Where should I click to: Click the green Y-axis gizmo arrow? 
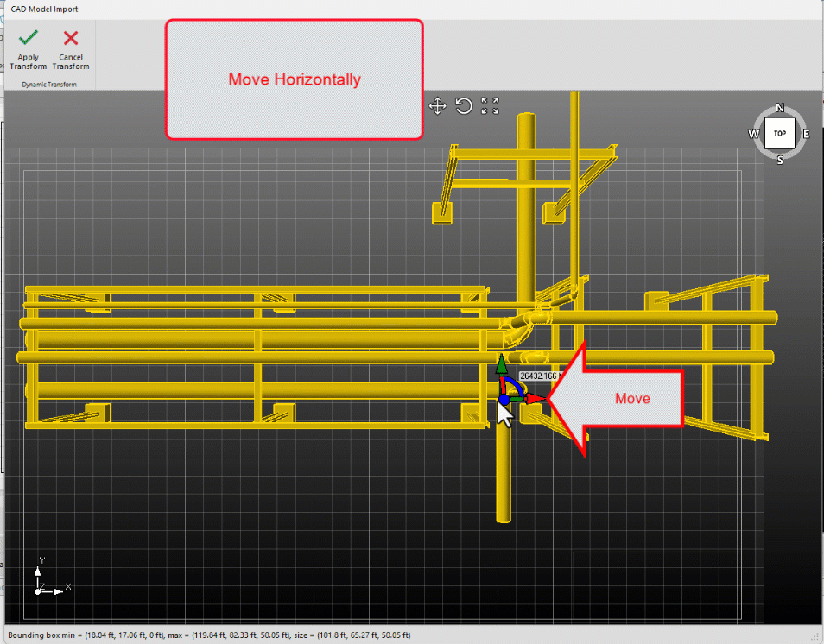[502, 361]
